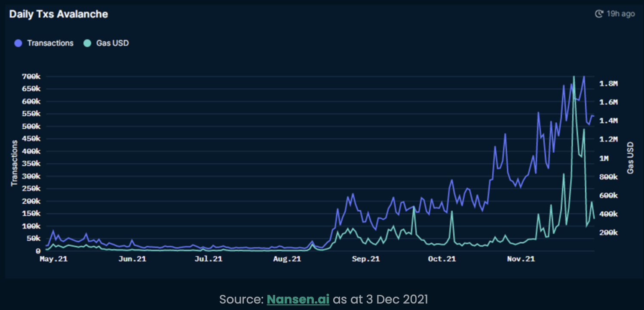Select the Nov.21 x-axis label
The width and height of the screenshot is (644, 310).
(521, 259)
